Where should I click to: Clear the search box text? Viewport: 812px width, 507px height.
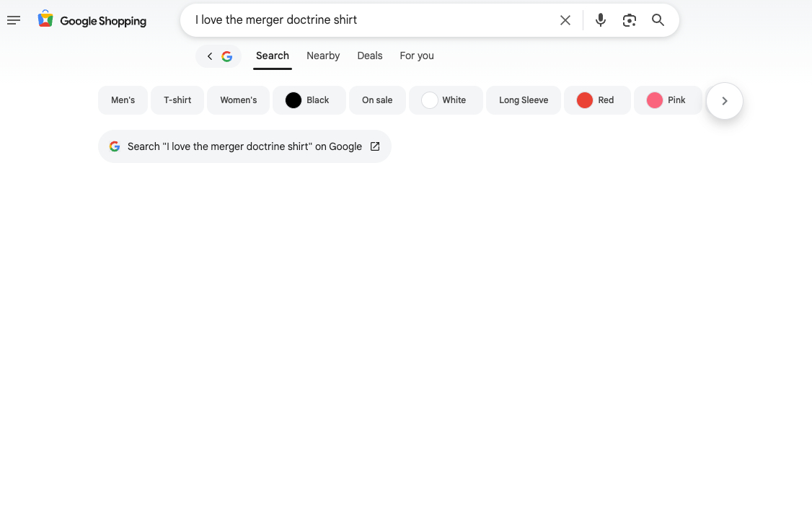click(x=565, y=20)
